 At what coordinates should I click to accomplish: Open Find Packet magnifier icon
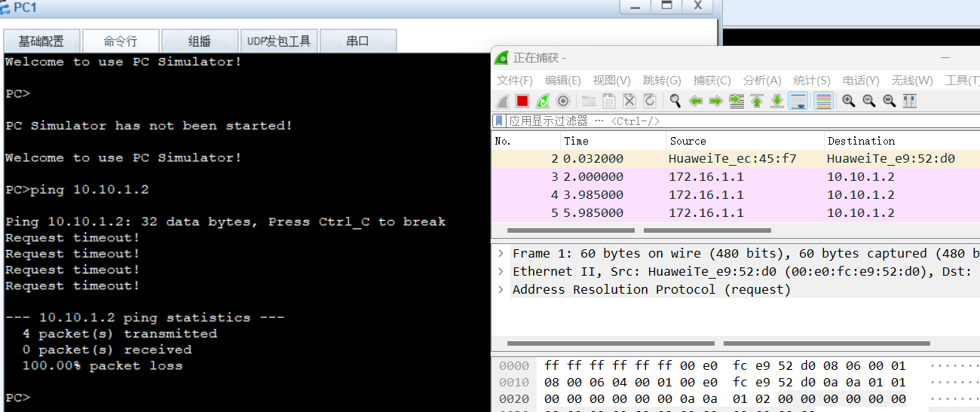point(675,101)
